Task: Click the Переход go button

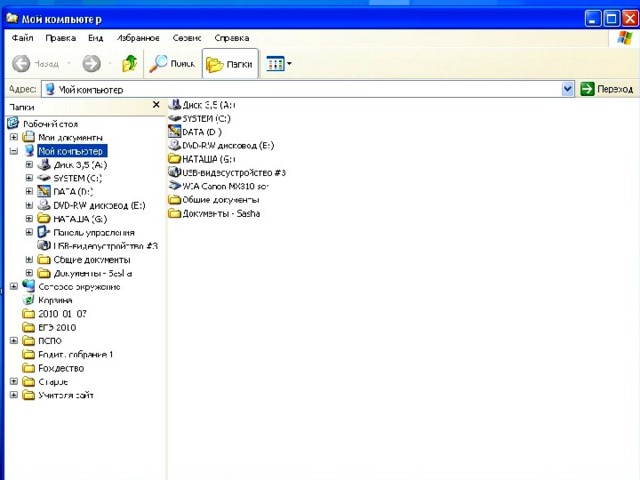Action: (x=607, y=89)
